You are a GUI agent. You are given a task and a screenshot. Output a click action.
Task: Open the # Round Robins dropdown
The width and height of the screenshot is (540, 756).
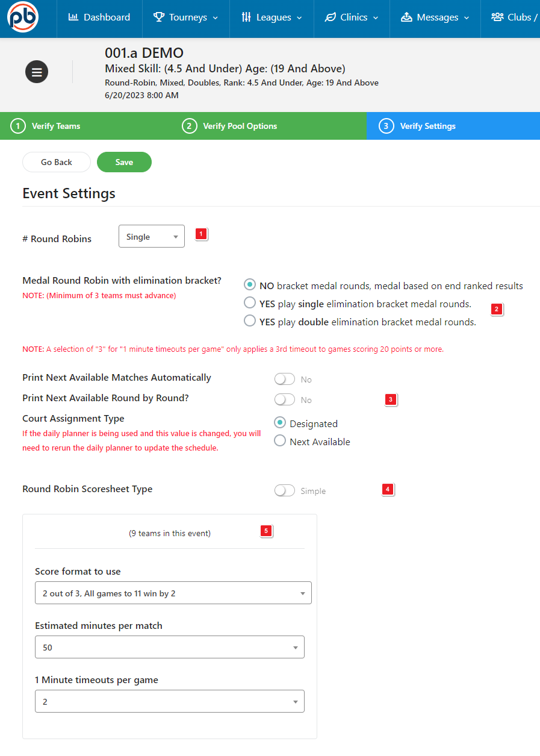pyautogui.click(x=152, y=237)
